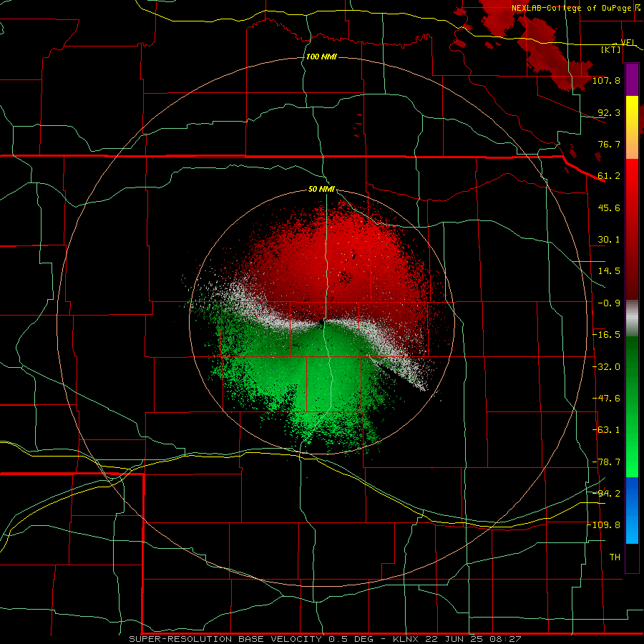Click the -47.6 velocity scale value
Image resolution: width=644 pixels, height=644 pixels.
pos(606,399)
